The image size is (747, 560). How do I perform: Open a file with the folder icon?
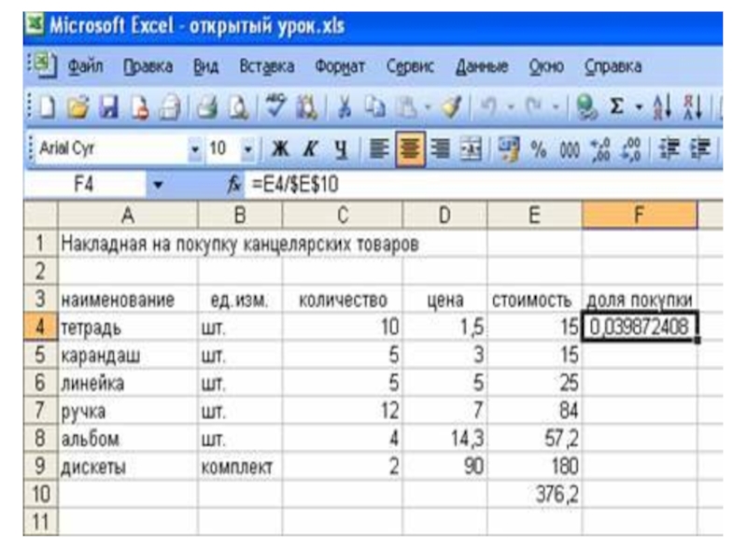click(78, 107)
